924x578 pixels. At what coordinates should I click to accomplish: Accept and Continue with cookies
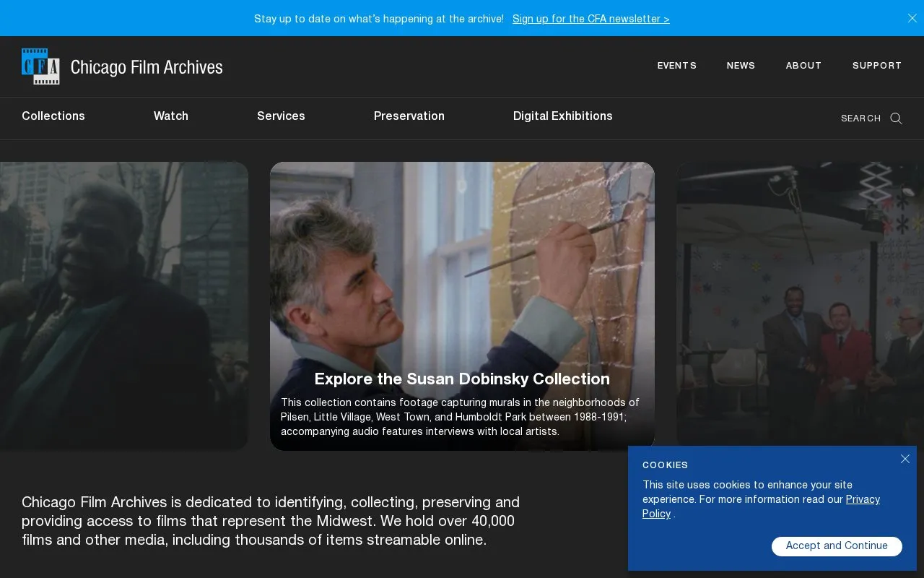[837, 546]
